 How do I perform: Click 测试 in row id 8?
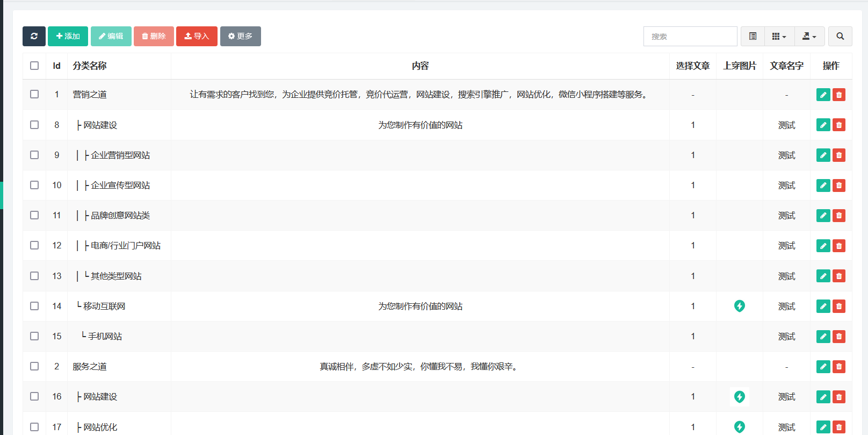786,125
